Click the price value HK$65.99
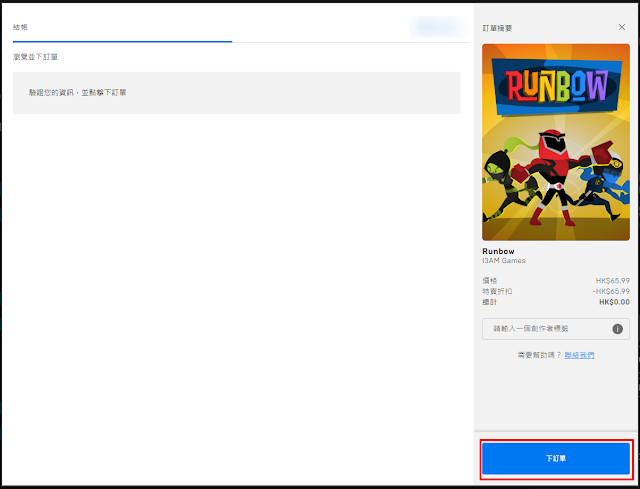This screenshot has height=489, width=640. [x=613, y=281]
